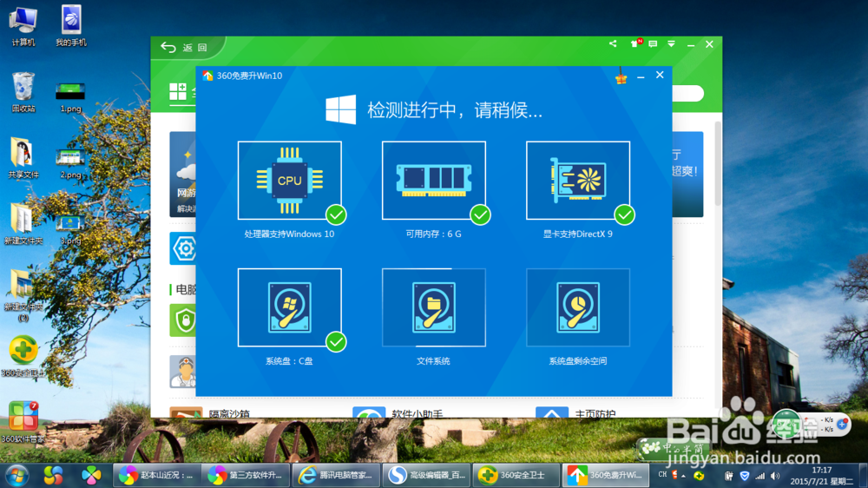The image size is (868, 488).
Task: Click the 360 tray icon in system tray
Action: click(x=699, y=476)
